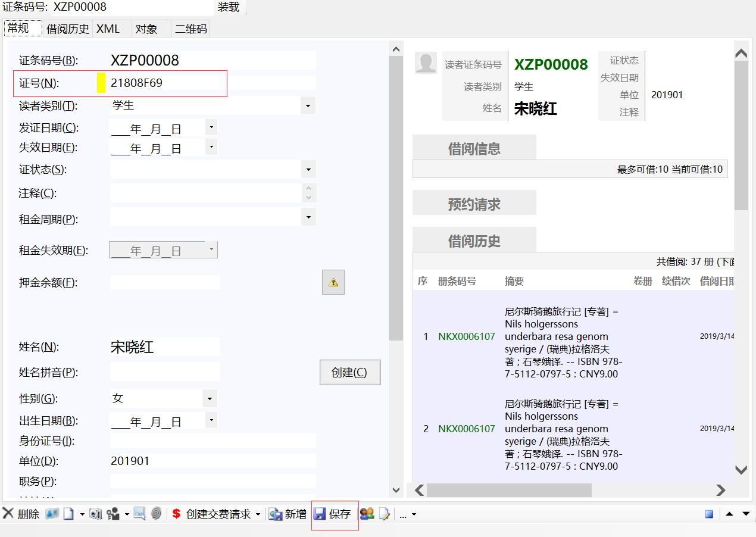Click the 新增 text label in toolbar
Screen dimensions: 756x537
[296, 514]
